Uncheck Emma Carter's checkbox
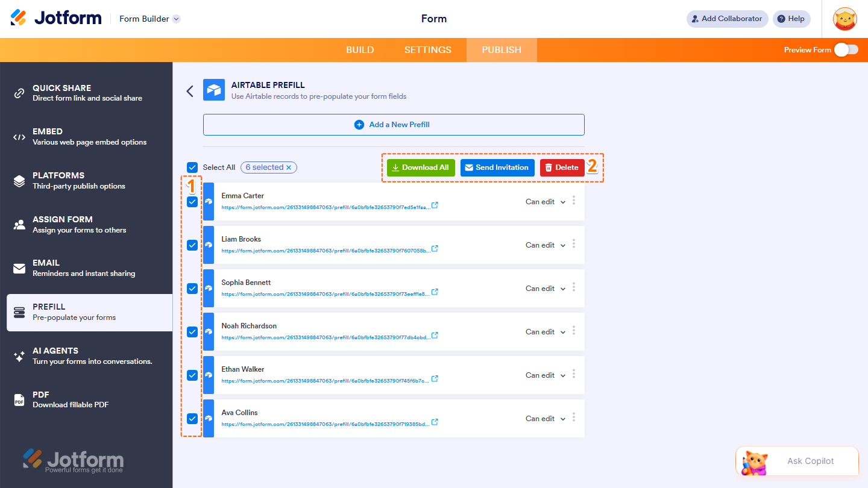 (192, 202)
